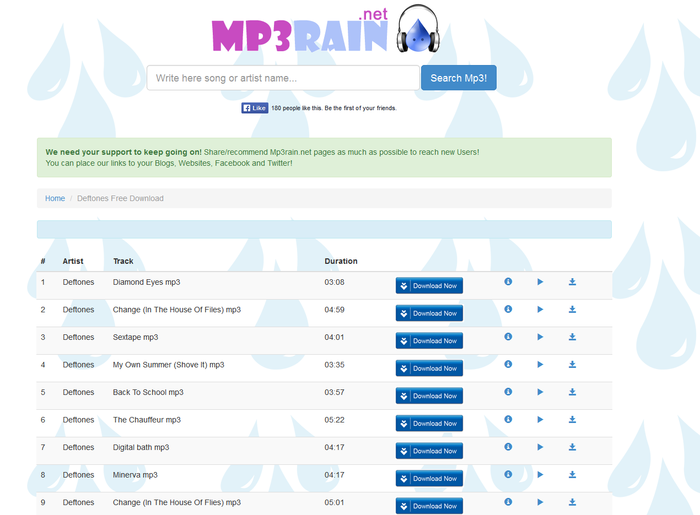
Task: Click download arrow icon for Minerva mp3
Action: pos(572,474)
